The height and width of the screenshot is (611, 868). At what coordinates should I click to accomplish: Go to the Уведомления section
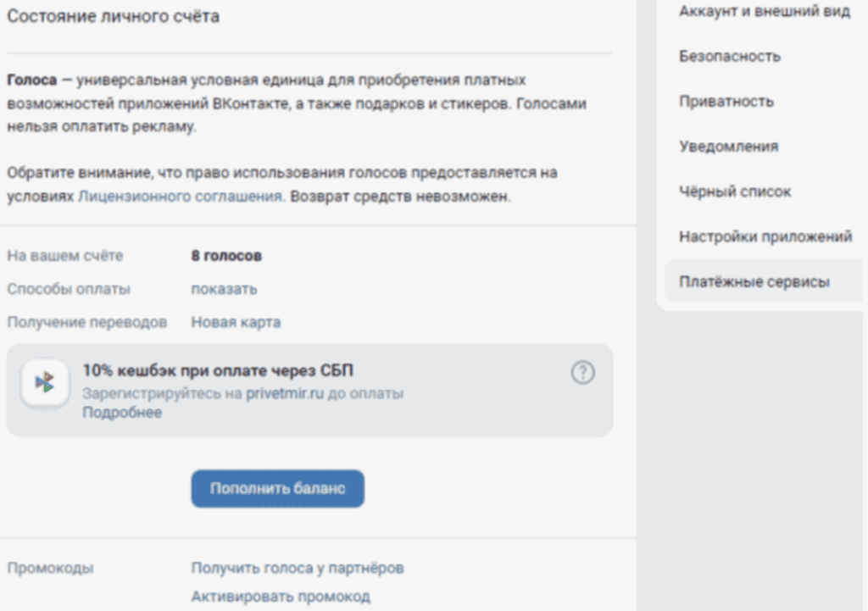click(x=727, y=146)
